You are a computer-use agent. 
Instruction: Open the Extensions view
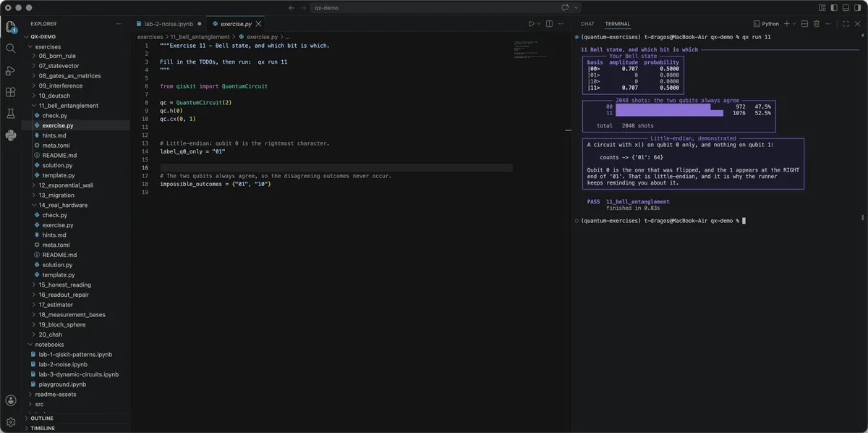[x=11, y=92]
